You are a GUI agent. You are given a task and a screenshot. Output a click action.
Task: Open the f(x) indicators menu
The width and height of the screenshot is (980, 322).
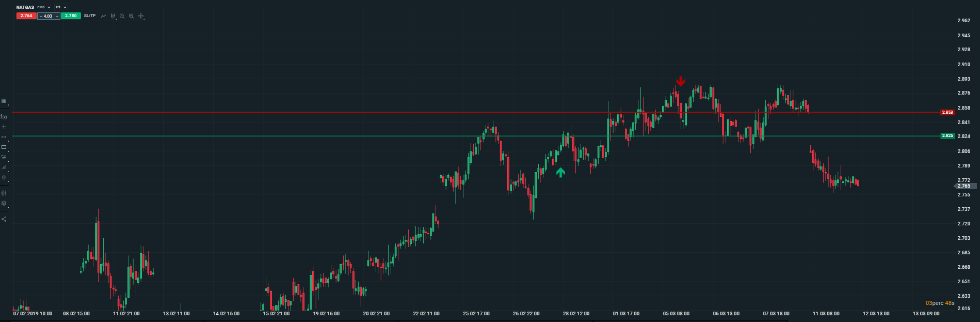(x=4, y=117)
